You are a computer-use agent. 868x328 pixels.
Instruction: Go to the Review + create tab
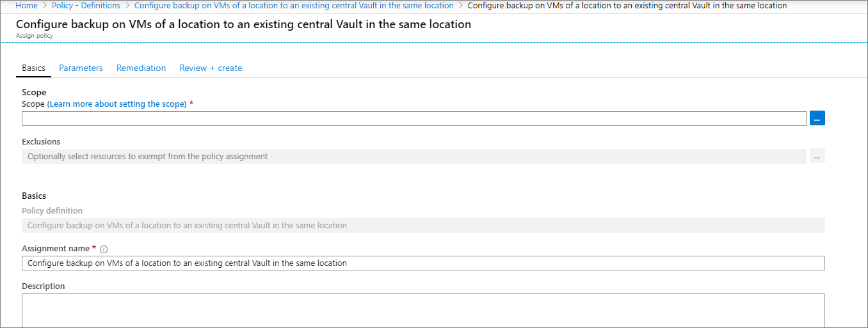coord(211,68)
